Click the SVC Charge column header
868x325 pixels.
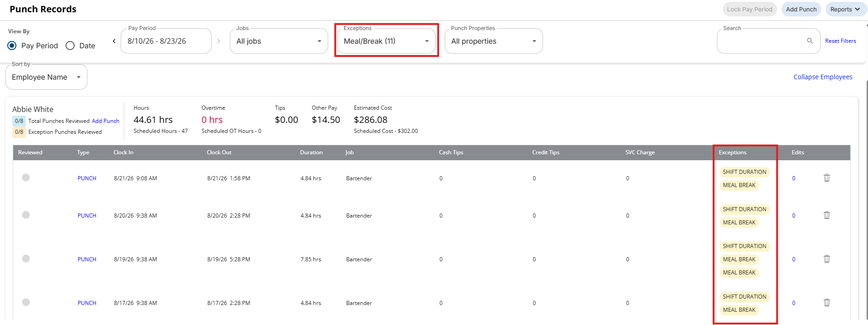(x=640, y=152)
